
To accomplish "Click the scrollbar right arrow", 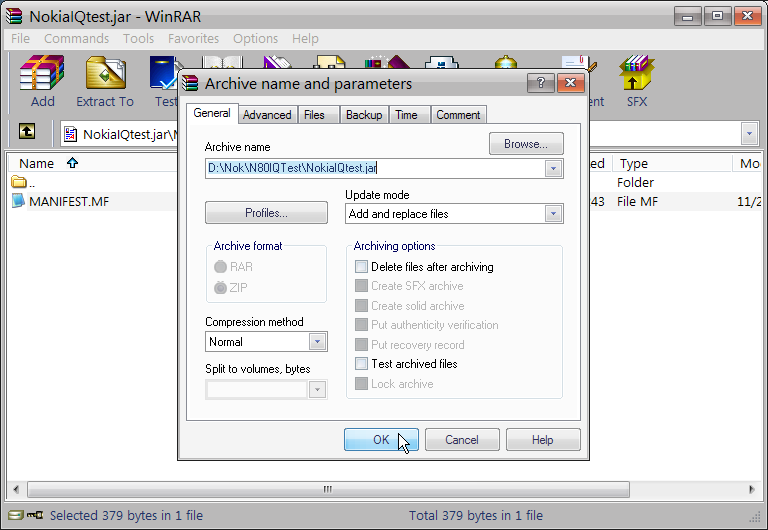I will point(752,489).
